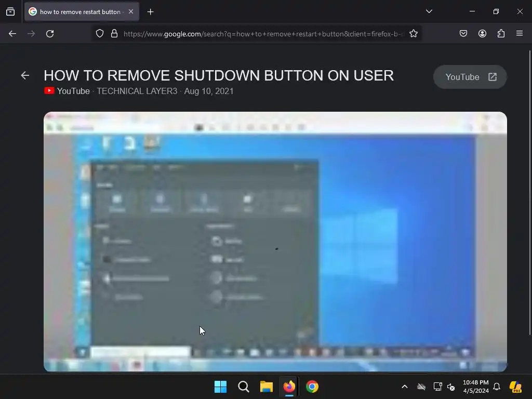Return to search results via left arrow
Image resolution: width=532 pixels, height=399 pixels.
point(25,75)
